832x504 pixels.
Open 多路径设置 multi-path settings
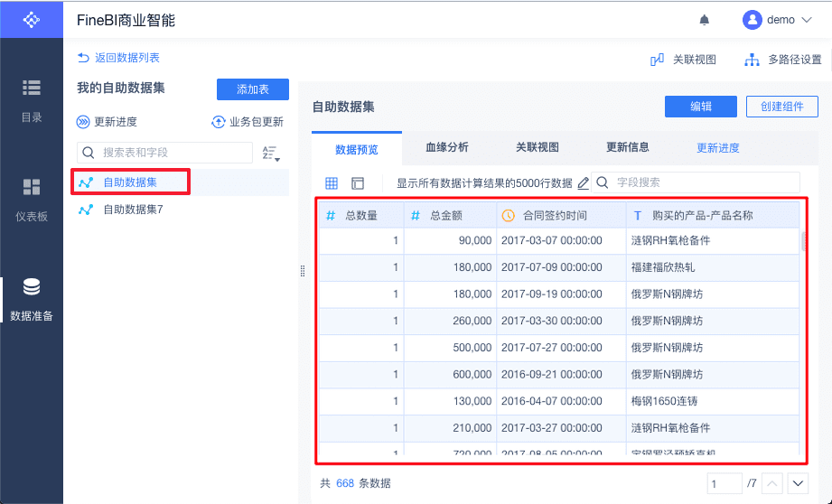(782, 60)
